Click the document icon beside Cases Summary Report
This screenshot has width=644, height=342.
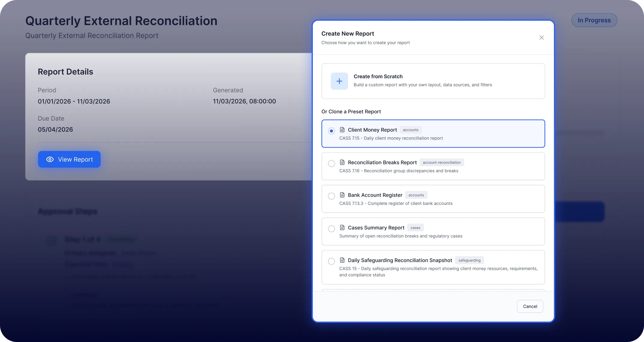pyautogui.click(x=342, y=227)
